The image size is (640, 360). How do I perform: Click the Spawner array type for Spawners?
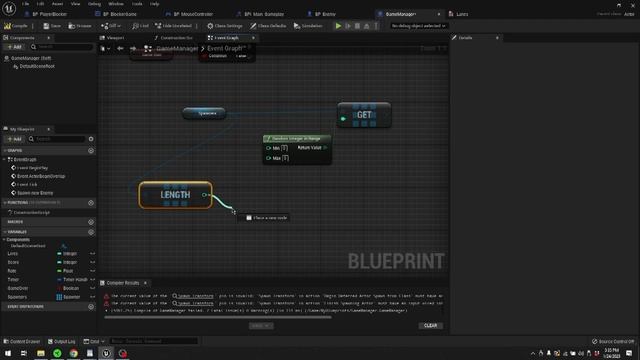point(68,297)
